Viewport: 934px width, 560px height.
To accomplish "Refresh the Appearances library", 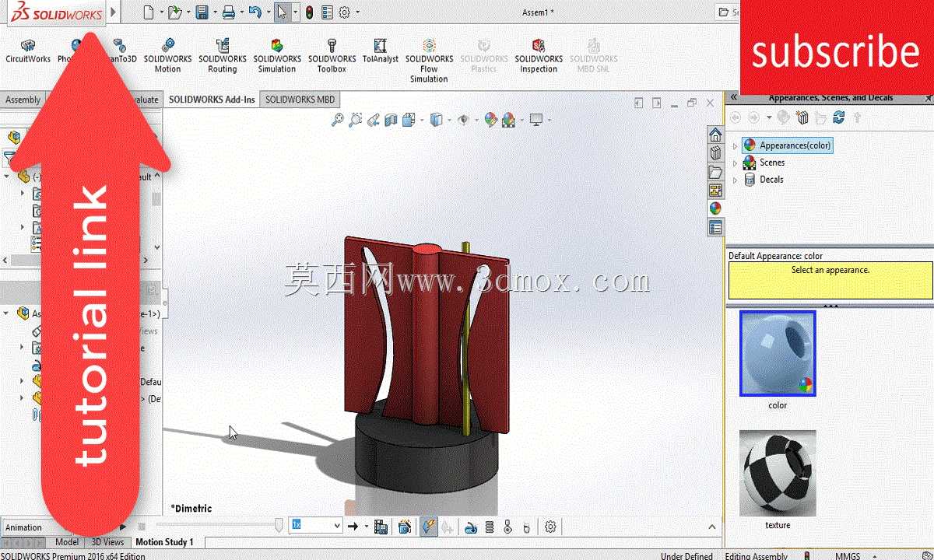I will coord(838,117).
